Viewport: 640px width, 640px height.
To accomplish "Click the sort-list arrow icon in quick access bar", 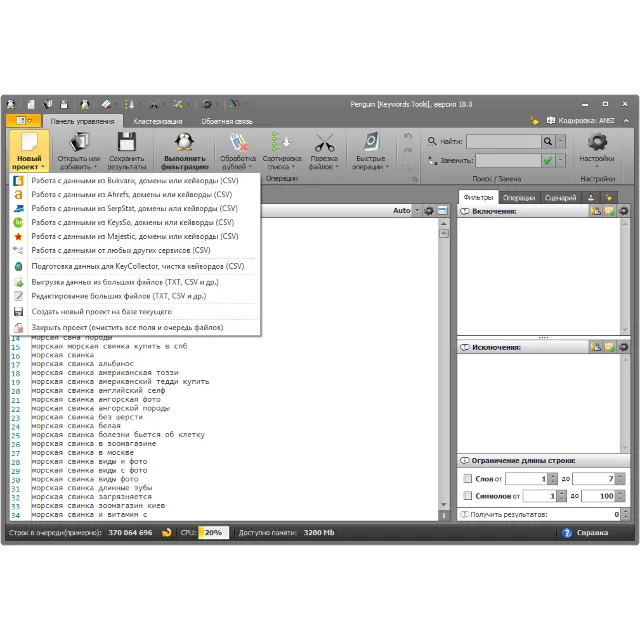I will coord(129,104).
